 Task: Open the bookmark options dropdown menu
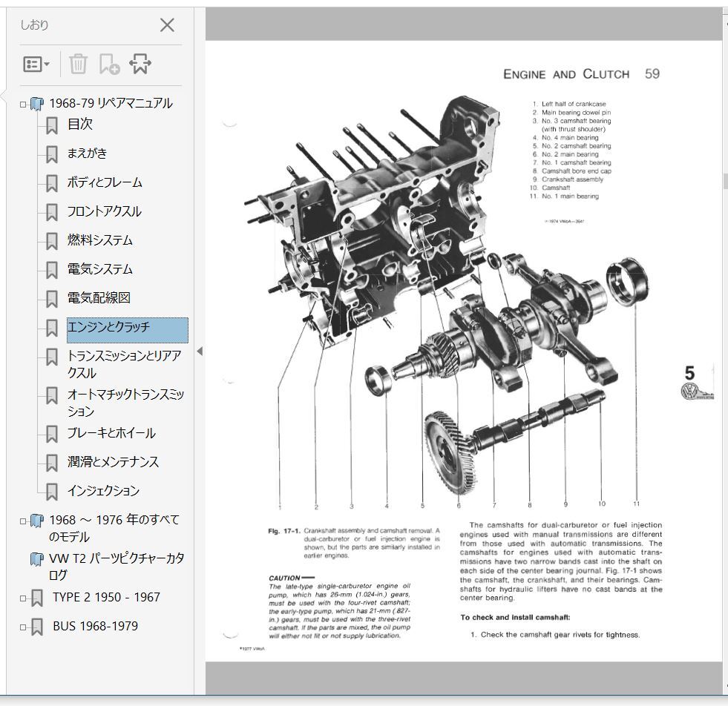pos(36,64)
